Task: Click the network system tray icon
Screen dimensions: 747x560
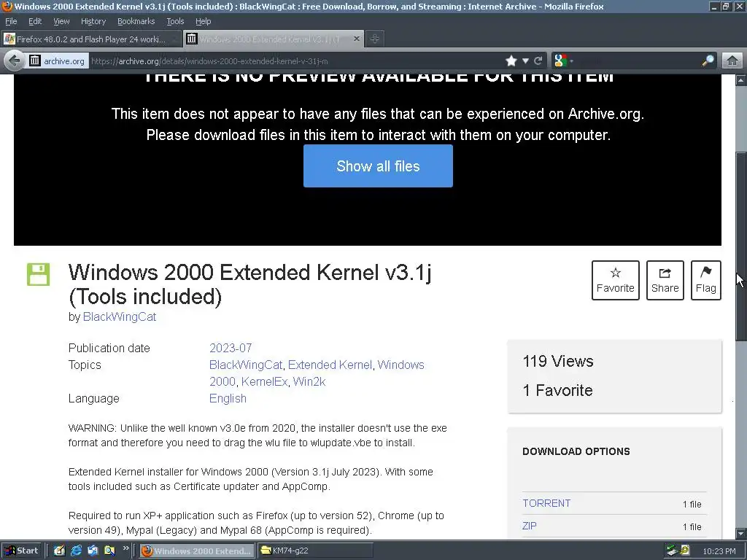Action: [672, 551]
